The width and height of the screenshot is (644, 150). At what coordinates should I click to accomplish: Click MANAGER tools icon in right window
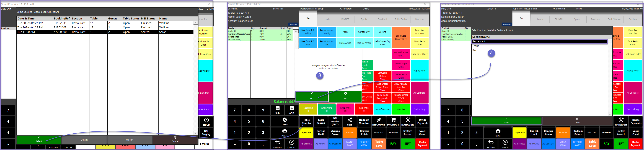pyautogui.click(x=621, y=120)
